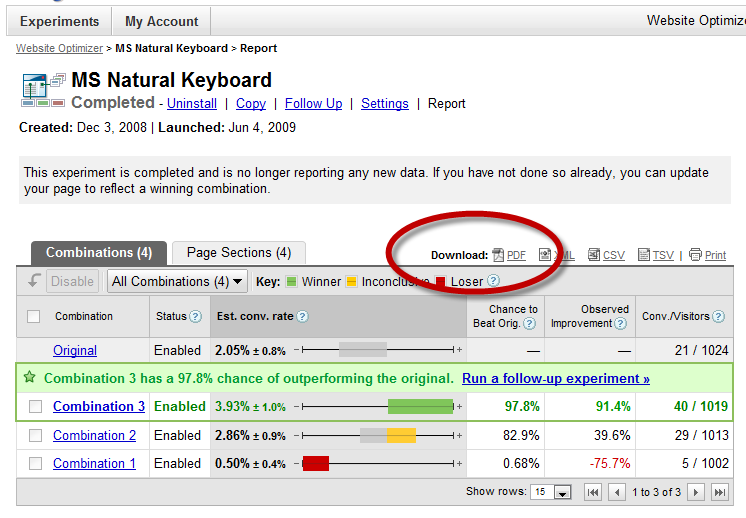Click Run a follow-up experiment link
This screenshot has width=746, height=518.
coord(556,378)
